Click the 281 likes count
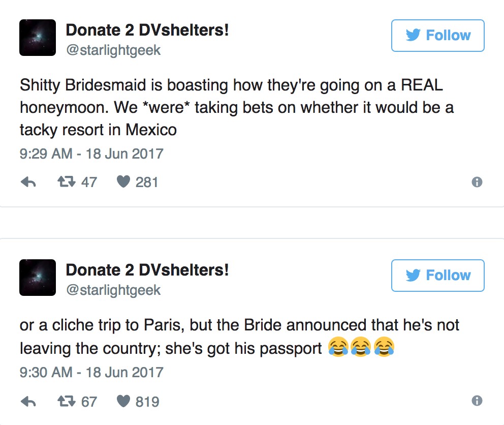Screen dimensions: 504x425 pos(147,182)
